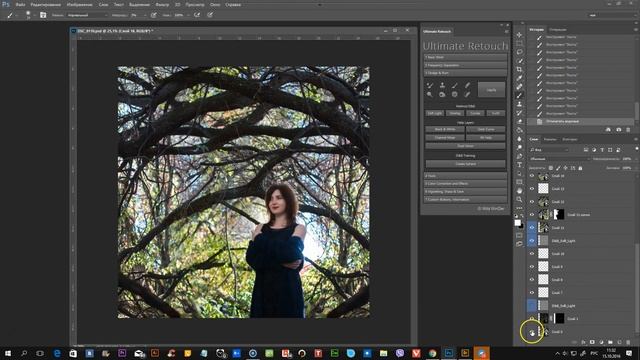Select the History Brush tool
The height and width of the screenshot is (360, 640).
point(519,113)
